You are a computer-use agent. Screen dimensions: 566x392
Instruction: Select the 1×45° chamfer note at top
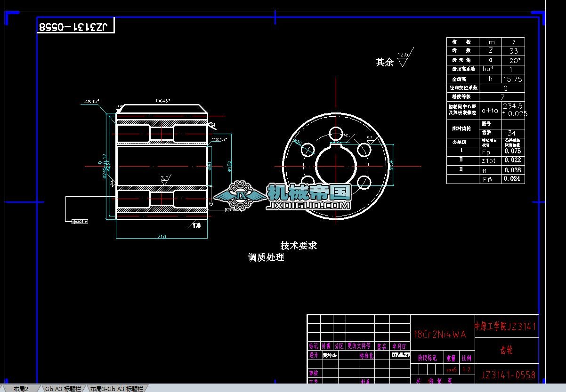point(163,101)
